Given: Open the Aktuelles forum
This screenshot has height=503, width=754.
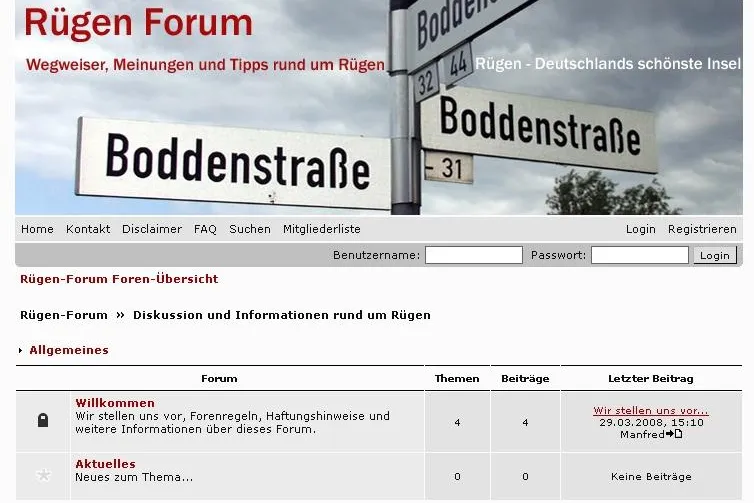Looking at the screenshot, I should pyautogui.click(x=105, y=464).
